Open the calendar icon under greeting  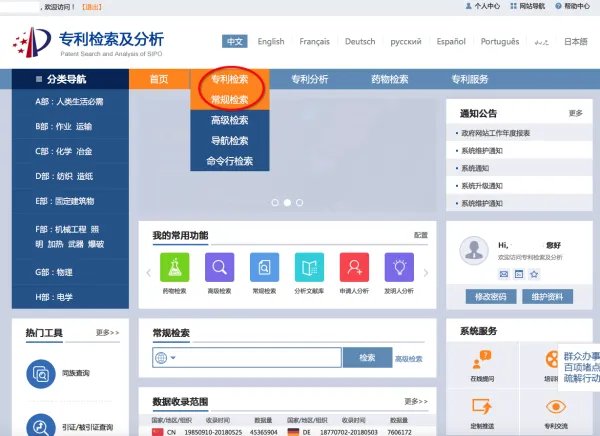coord(519,274)
